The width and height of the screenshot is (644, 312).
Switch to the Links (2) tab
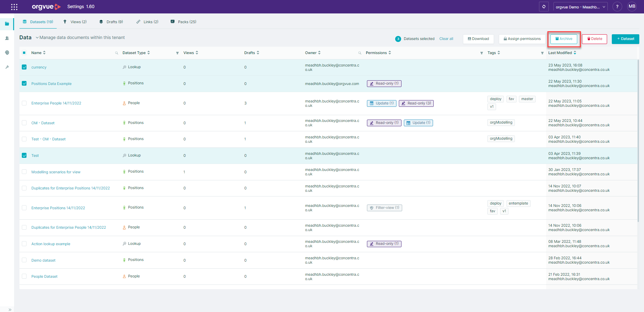coord(147,22)
